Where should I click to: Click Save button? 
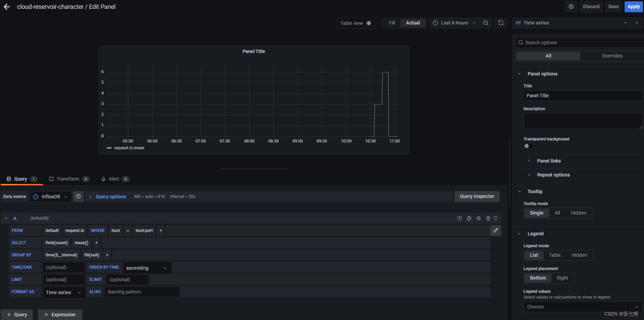click(613, 6)
